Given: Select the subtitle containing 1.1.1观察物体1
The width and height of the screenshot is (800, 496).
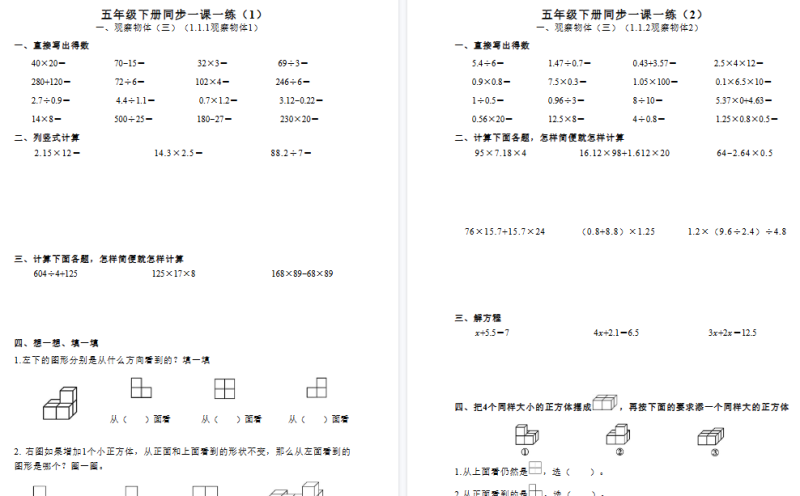Looking at the screenshot, I should point(178,28).
